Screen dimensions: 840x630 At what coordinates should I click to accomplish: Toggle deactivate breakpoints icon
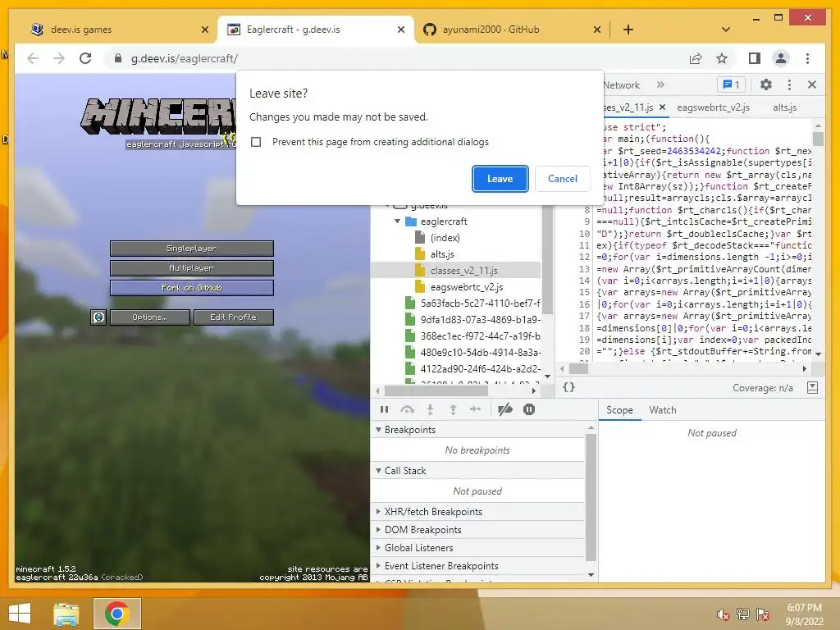click(504, 410)
